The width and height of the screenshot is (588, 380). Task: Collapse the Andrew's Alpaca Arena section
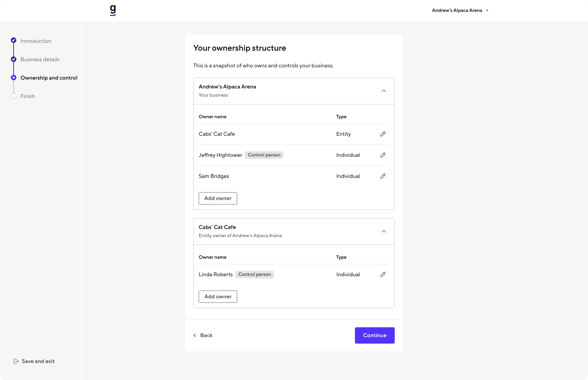pos(384,91)
